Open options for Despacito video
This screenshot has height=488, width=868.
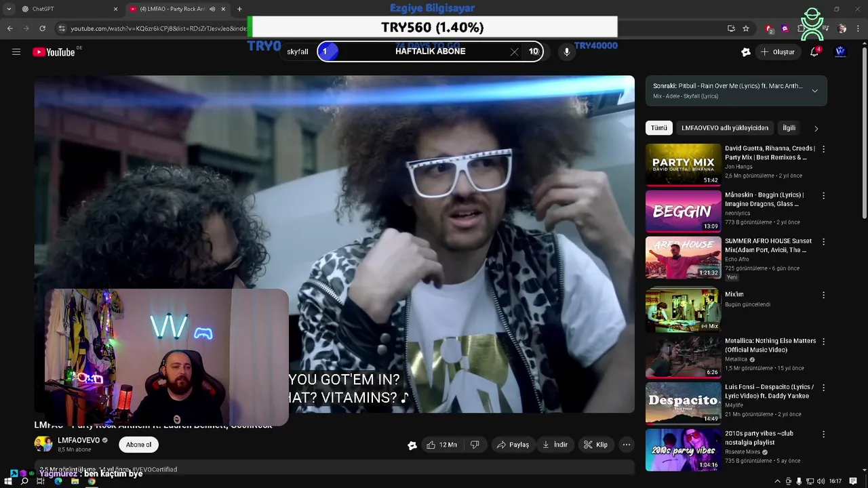(824, 388)
